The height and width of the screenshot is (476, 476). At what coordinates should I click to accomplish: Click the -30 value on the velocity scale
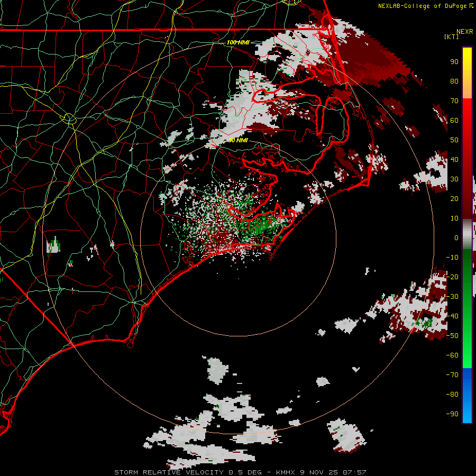pyautogui.click(x=452, y=297)
